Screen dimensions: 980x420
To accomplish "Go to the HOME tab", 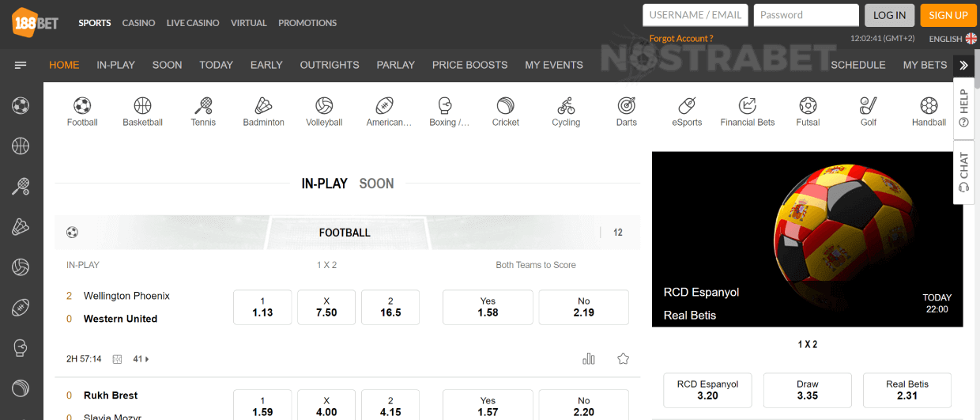I will pyautogui.click(x=64, y=65).
